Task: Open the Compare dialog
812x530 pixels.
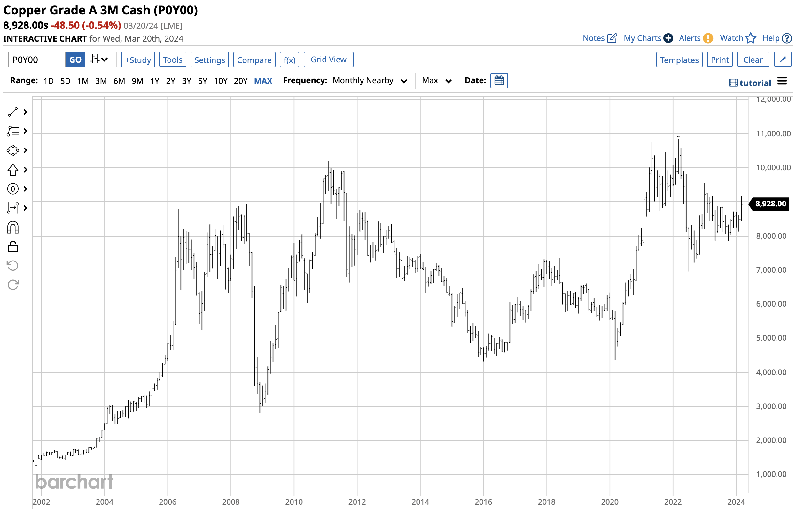Action: [254, 60]
